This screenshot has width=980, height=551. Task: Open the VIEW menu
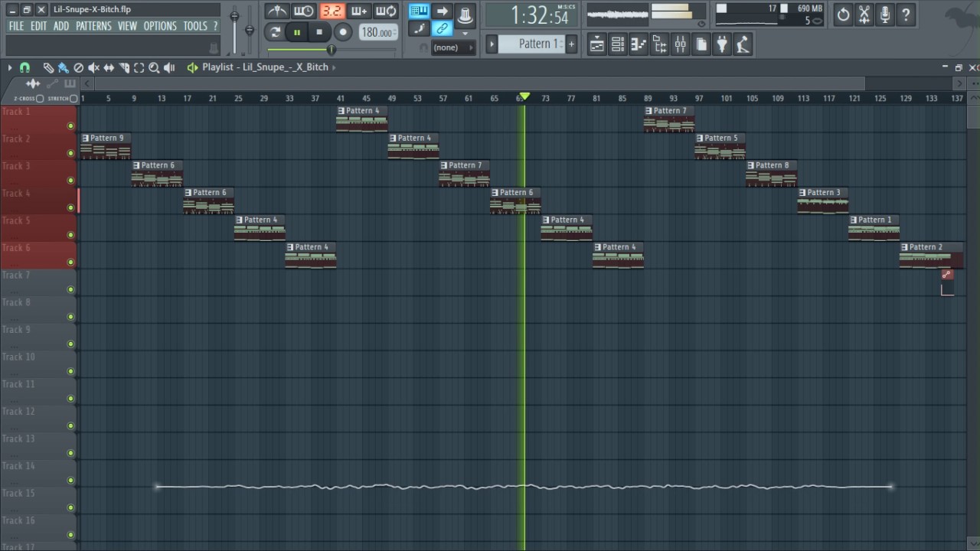pyautogui.click(x=127, y=26)
